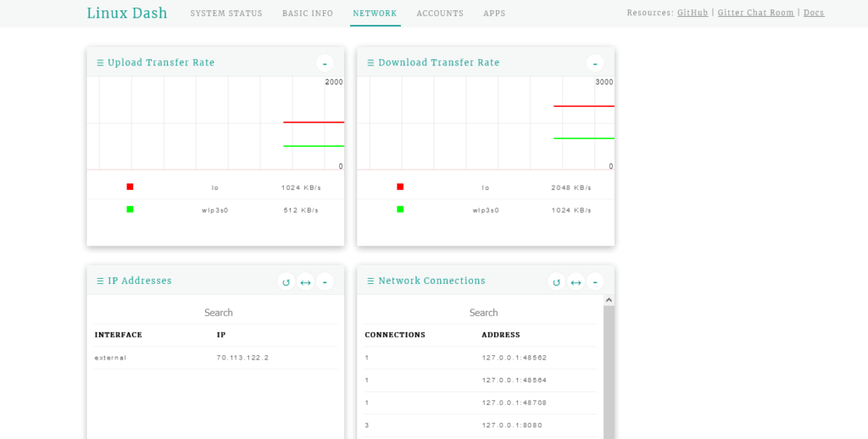
Task: Widen the Network Connections panel
Action: [x=576, y=281]
